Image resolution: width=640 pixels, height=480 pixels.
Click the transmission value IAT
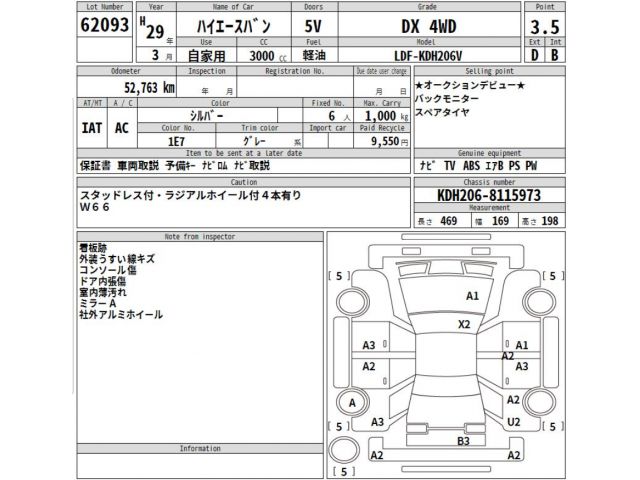click(92, 128)
